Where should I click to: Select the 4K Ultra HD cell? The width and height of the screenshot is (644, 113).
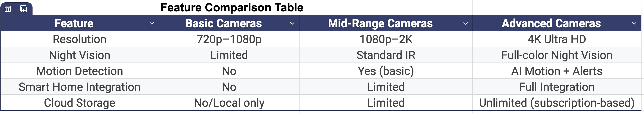pos(557,39)
